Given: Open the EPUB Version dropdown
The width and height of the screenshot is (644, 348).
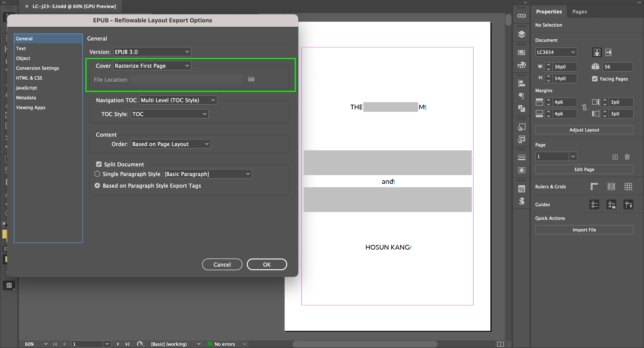Looking at the screenshot, I should pos(152,52).
